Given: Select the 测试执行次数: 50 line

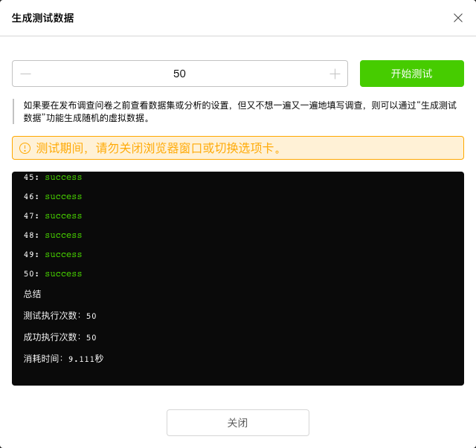Looking at the screenshot, I should [x=59, y=316].
